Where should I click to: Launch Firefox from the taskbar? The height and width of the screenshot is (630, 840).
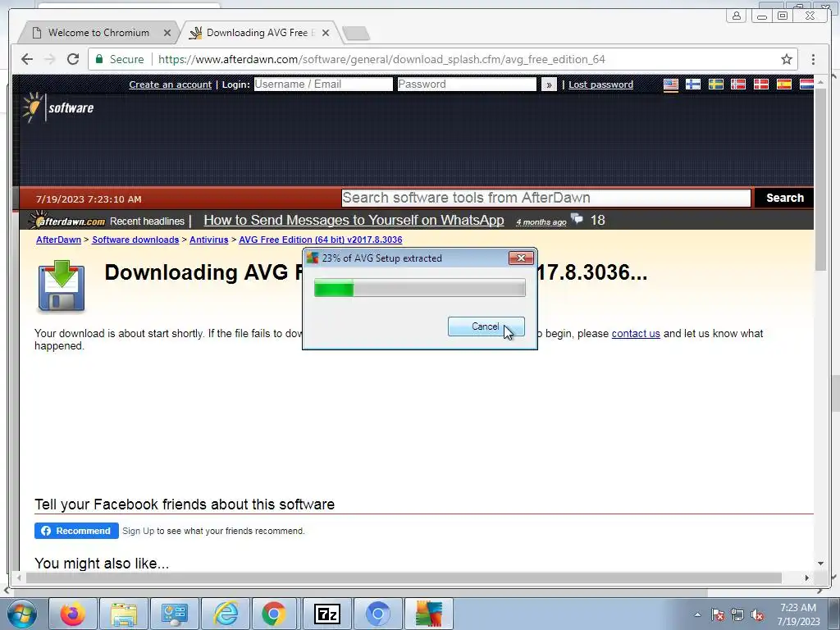73,614
